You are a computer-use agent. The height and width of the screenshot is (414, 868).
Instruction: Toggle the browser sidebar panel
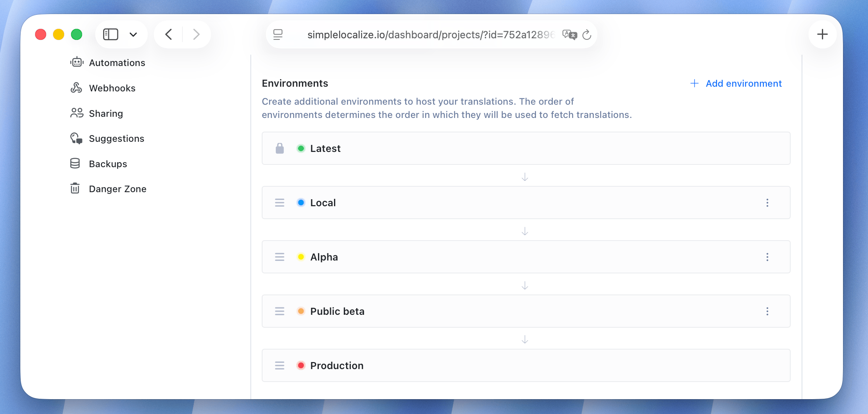(x=111, y=34)
